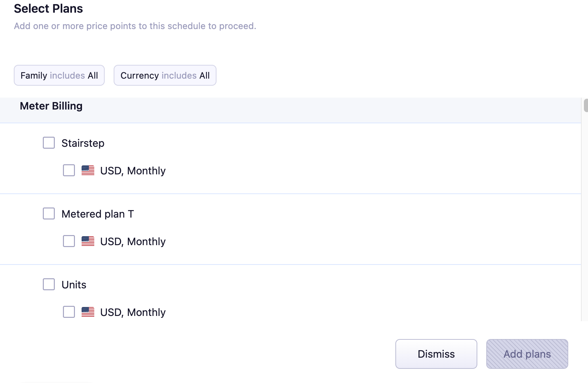
Task: Click the US flag icon under Stairstep
Action: click(x=88, y=171)
